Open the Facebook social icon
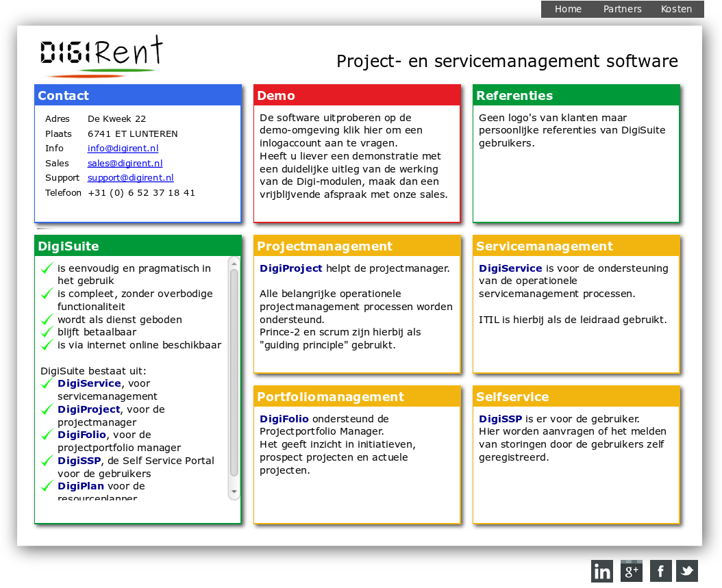The height and width of the screenshot is (588, 722). (x=661, y=571)
